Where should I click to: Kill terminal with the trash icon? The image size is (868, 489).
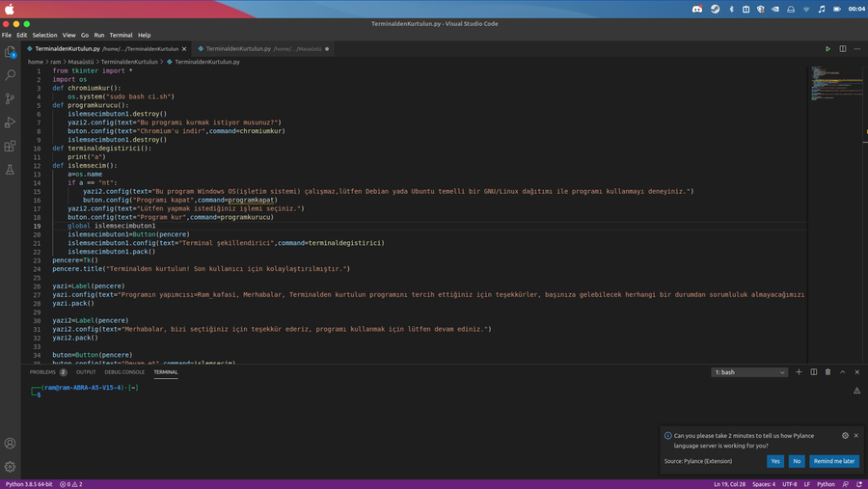[827, 371]
